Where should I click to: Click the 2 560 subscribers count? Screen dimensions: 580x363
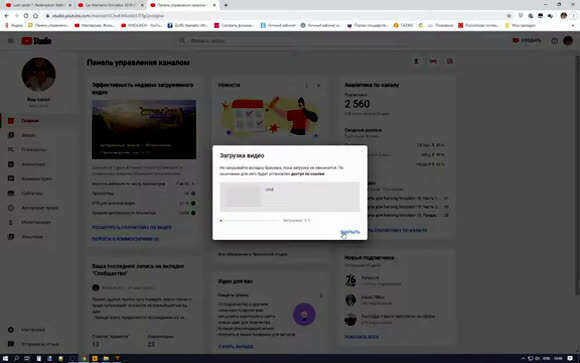[x=357, y=104]
